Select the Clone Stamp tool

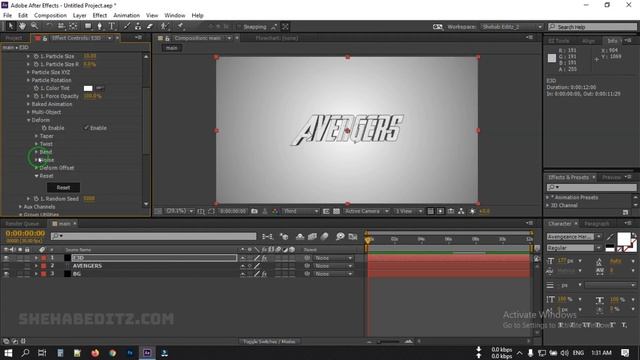tap(138, 26)
